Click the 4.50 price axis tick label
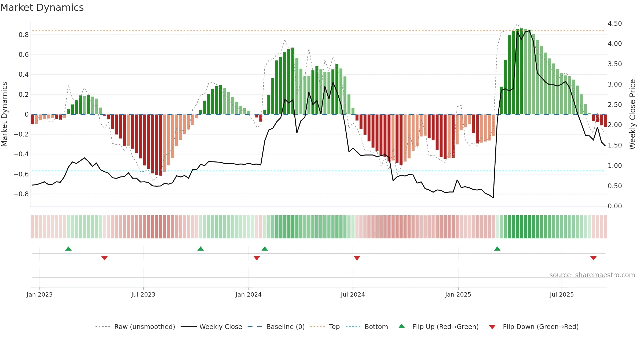The image size is (644, 362). coord(615,24)
